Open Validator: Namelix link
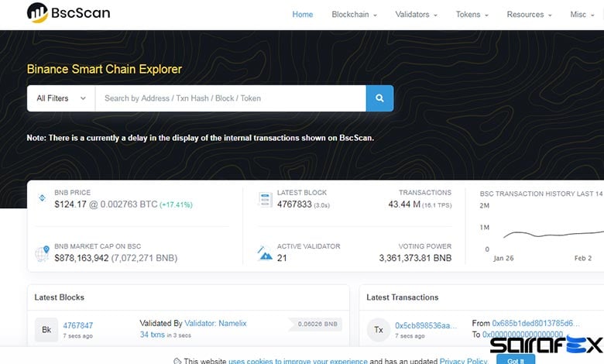This screenshot has height=364, width=604. pyautogui.click(x=215, y=323)
